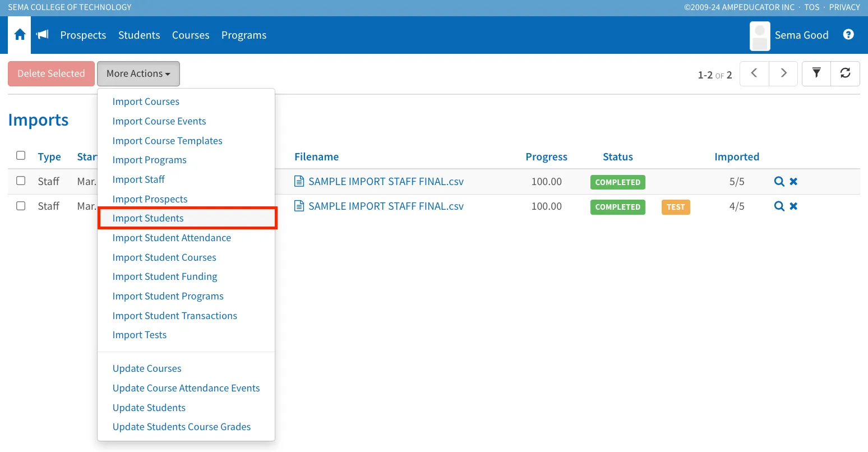Open the Prospects nav tab
The width and height of the screenshot is (868, 452).
tap(83, 35)
